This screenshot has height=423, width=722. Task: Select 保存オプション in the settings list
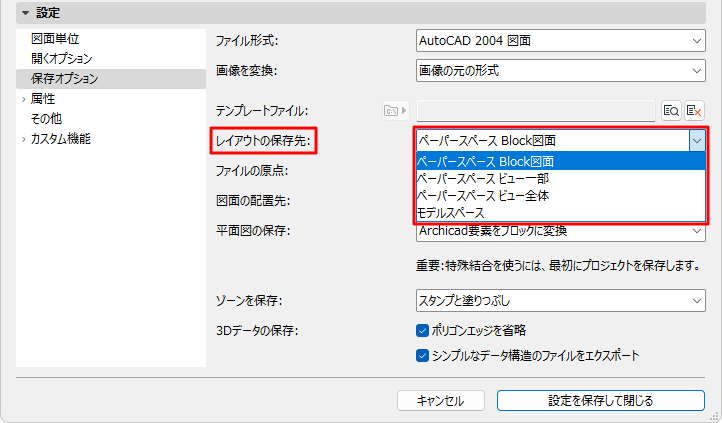[x=111, y=79]
